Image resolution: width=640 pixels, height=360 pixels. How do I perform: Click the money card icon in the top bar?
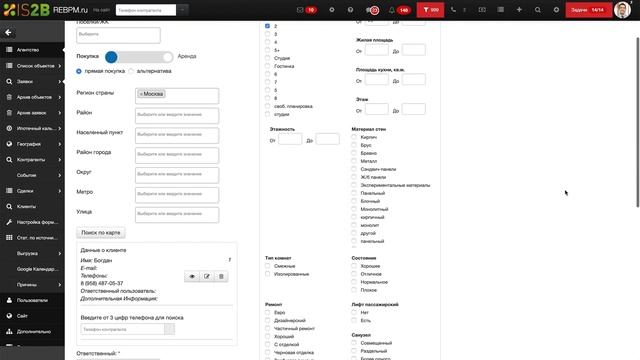(x=482, y=10)
